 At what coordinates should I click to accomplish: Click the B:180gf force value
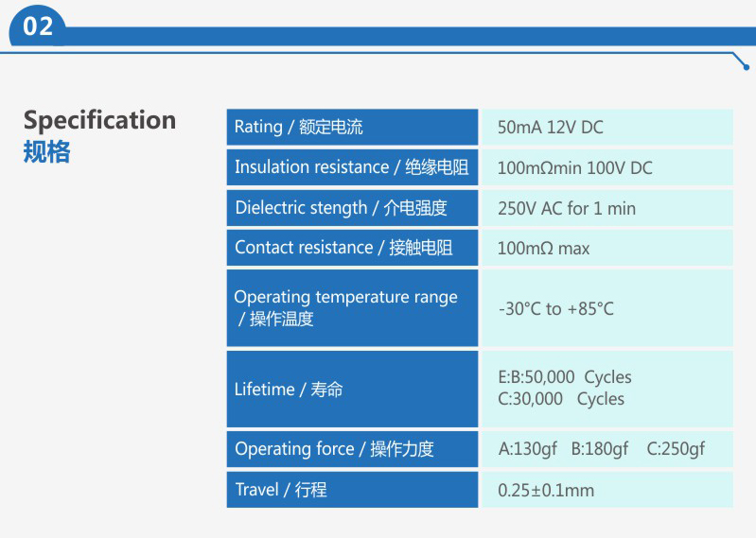click(x=600, y=449)
